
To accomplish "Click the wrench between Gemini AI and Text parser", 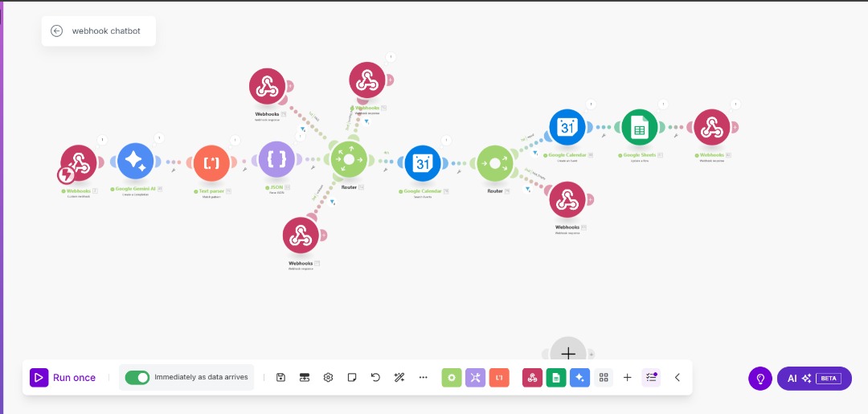I will tap(174, 170).
